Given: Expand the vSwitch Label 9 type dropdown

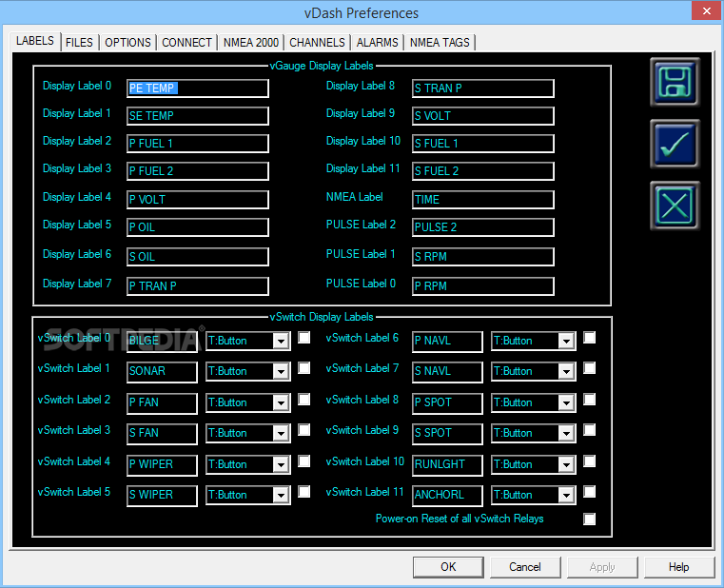Looking at the screenshot, I should (534, 434).
